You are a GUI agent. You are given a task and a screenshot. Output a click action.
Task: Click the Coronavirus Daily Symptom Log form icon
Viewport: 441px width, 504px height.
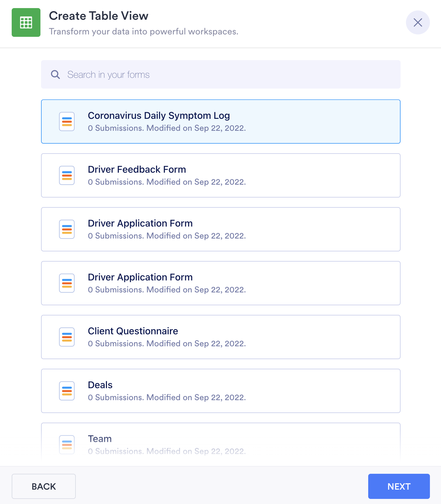point(67,122)
